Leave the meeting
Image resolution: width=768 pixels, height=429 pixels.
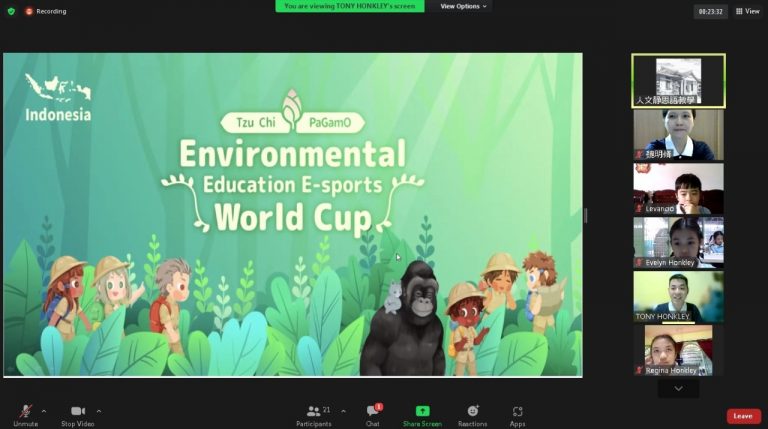tap(743, 416)
